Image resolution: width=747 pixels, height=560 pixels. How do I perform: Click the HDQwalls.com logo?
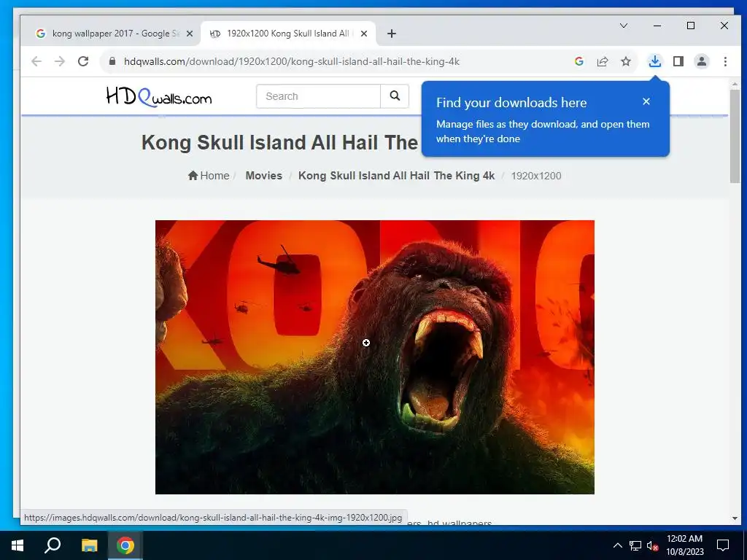(158, 97)
